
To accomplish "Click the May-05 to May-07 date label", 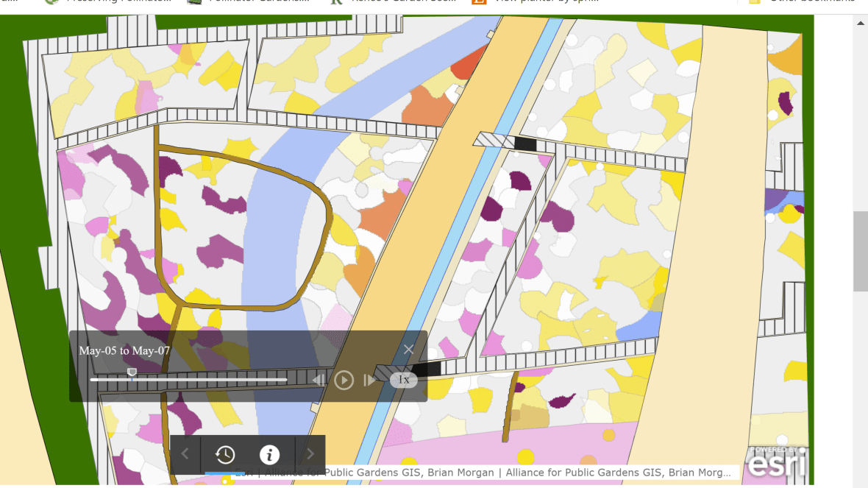I will pos(124,351).
